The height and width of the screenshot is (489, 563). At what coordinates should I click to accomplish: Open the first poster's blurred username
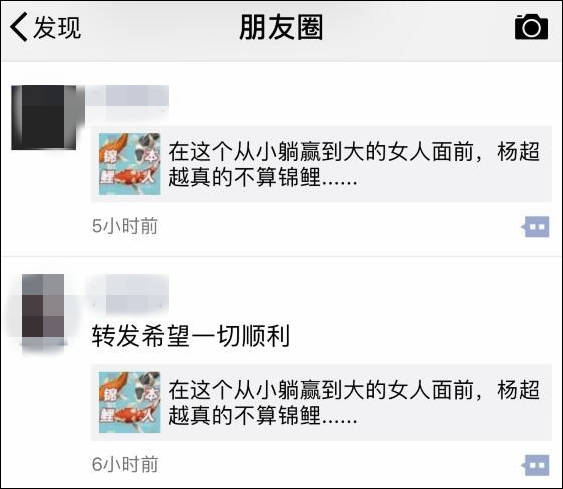click(x=127, y=96)
